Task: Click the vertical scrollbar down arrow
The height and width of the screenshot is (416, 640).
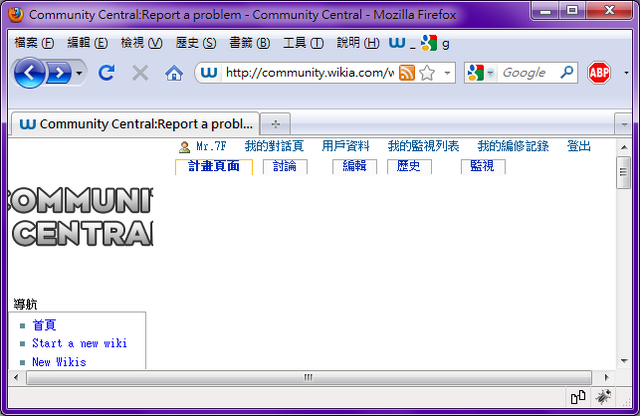Action: pyautogui.click(x=624, y=361)
